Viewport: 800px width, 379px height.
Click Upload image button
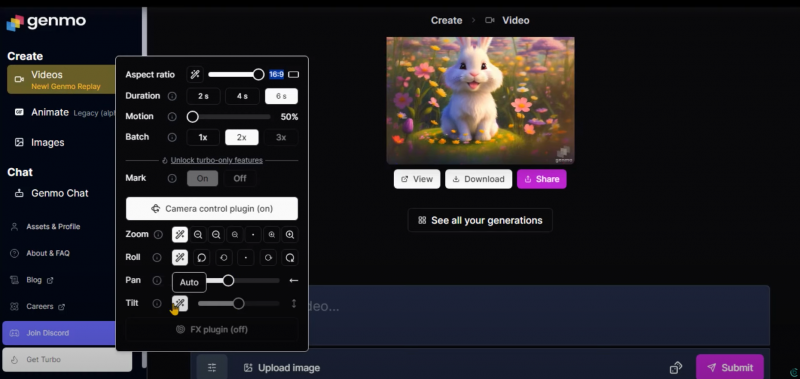point(282,368)
